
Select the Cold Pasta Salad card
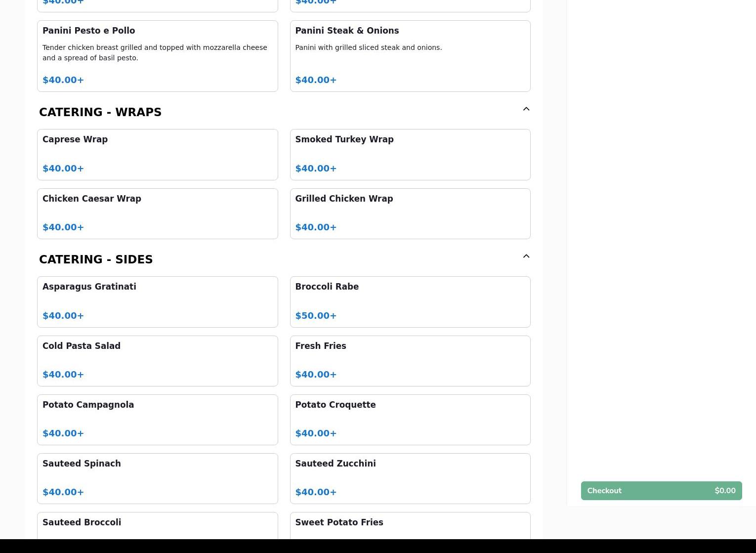(x=158, y=361)
